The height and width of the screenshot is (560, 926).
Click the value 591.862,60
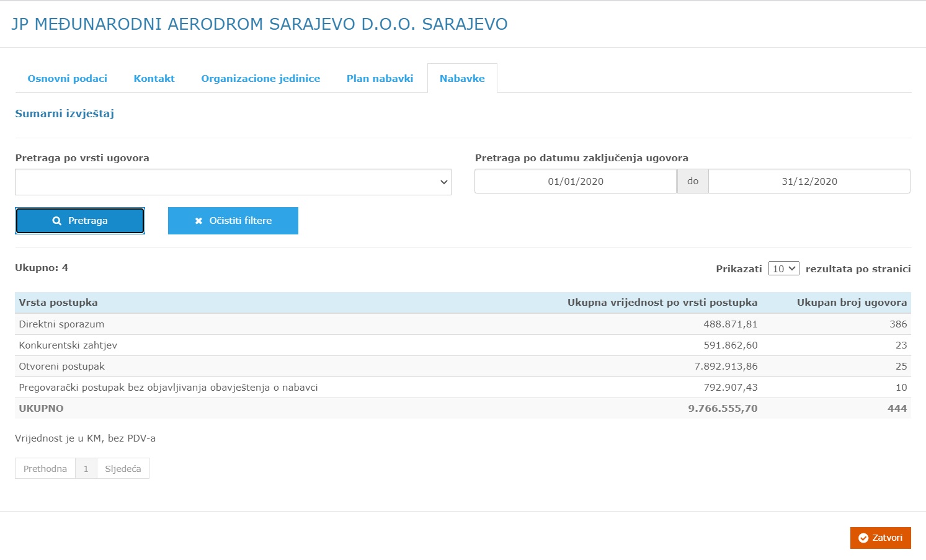point(730,345)
